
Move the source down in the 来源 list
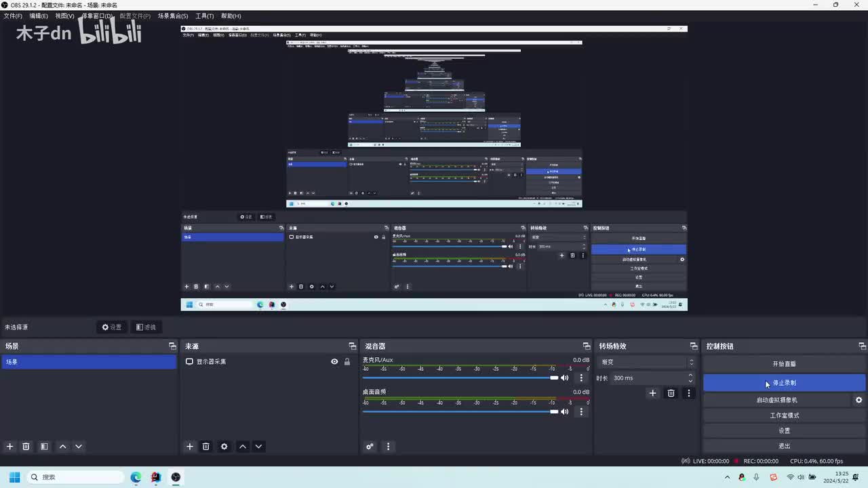pyautogui.click(x=258, y=447)
